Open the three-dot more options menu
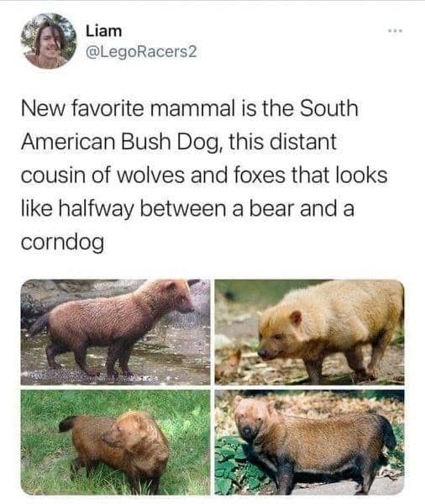Image resolution: width=425 pixels, height=504 pixels. point(395,31)
